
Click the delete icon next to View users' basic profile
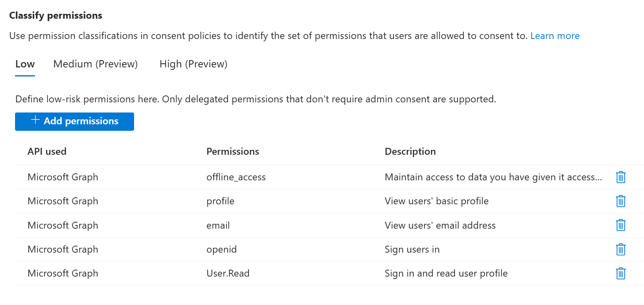point(620,201)
